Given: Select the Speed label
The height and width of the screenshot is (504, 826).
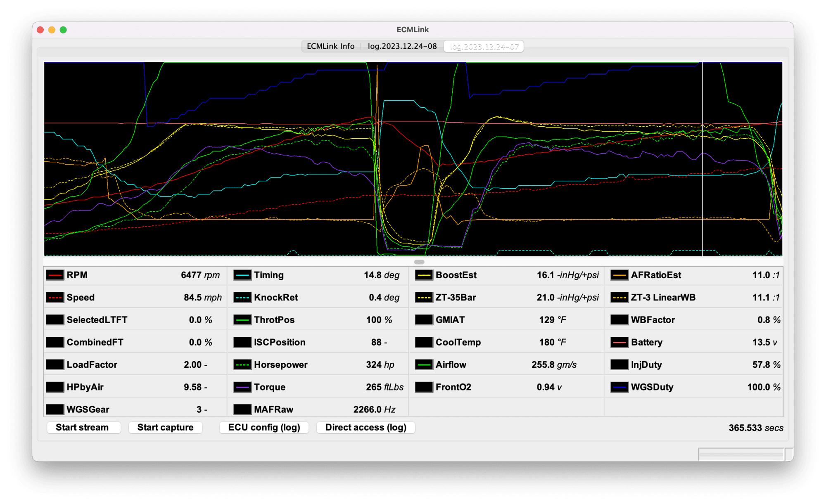Looking at the screenshot, I should point(81,298).
